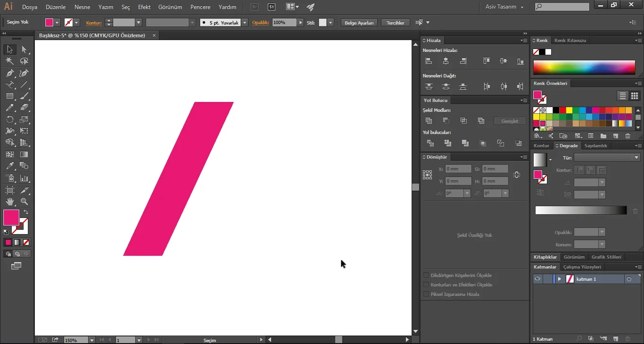Click the orange Kontur label link

tap(94, 23)
